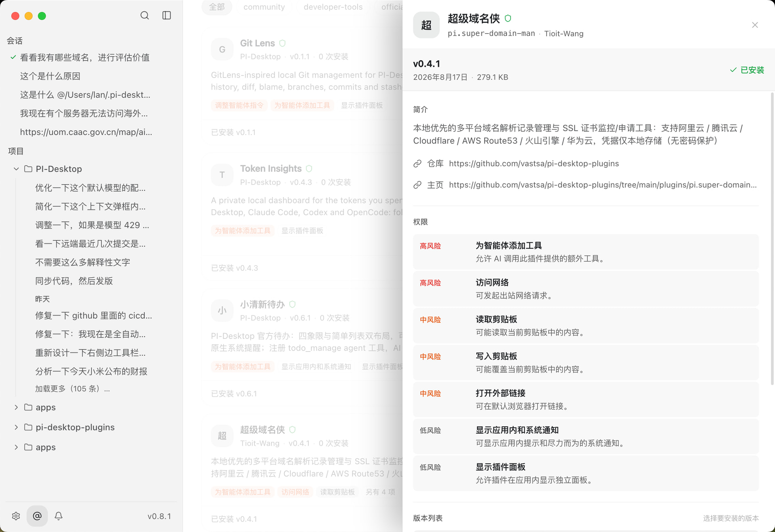Click the detail panel vertical scrollbar

772,238
